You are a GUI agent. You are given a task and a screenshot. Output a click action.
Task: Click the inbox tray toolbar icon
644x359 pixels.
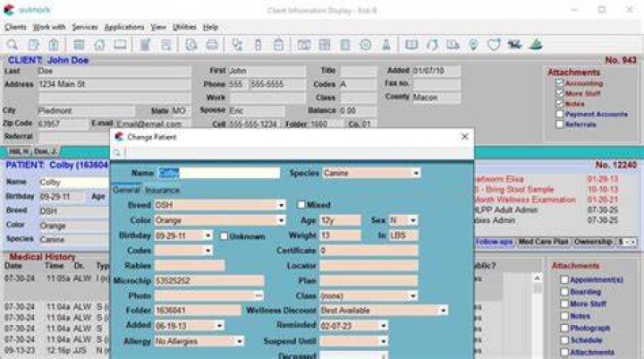pyautogui.click(x=453, y=45)
